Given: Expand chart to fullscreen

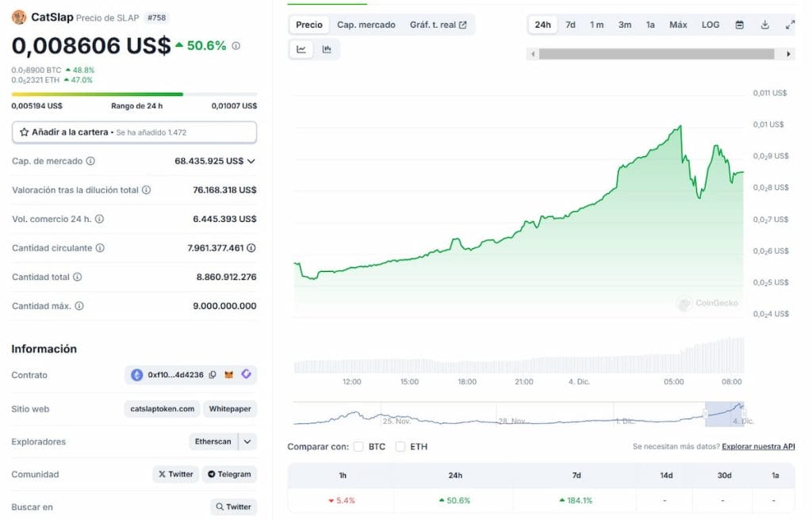Looking at the screenshot, I should [790, 25].
